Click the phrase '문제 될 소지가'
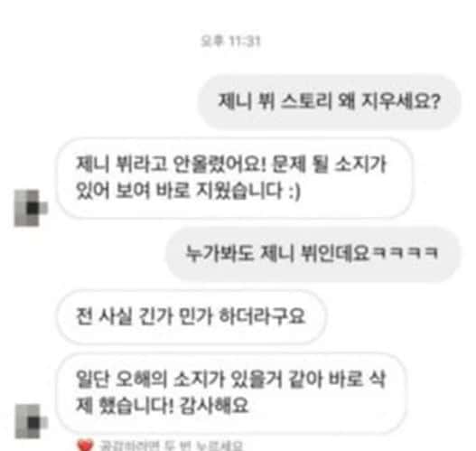Image resolution: width=476 pixels, height=451 pixels. pyautogui.click(x=329, y=164)
